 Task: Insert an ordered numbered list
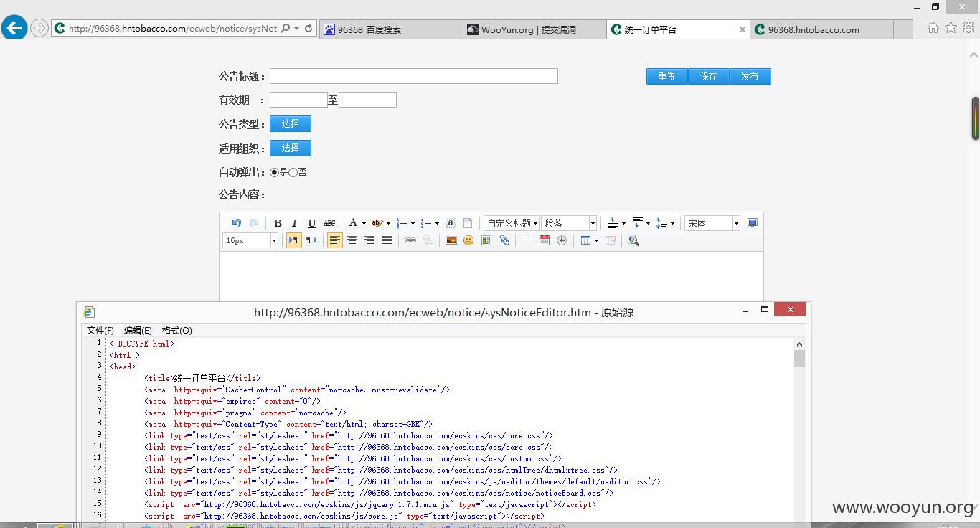pos(402,223)
